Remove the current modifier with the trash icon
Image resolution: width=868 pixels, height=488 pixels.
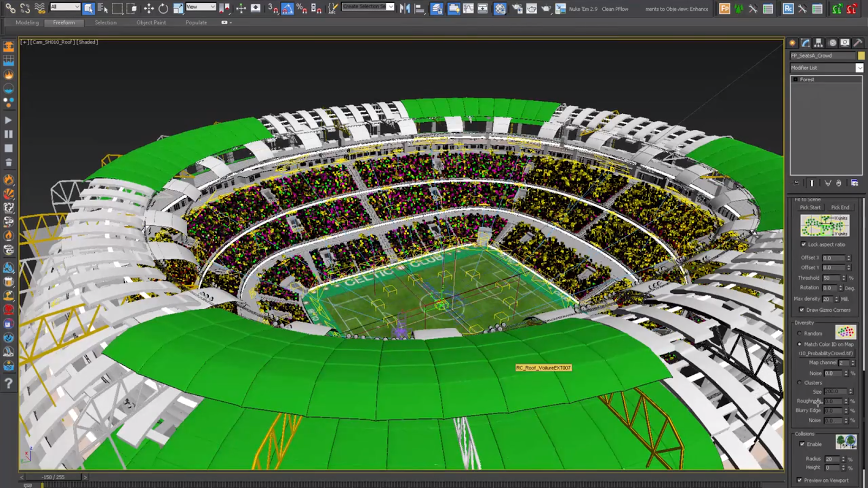pos(839,183)
